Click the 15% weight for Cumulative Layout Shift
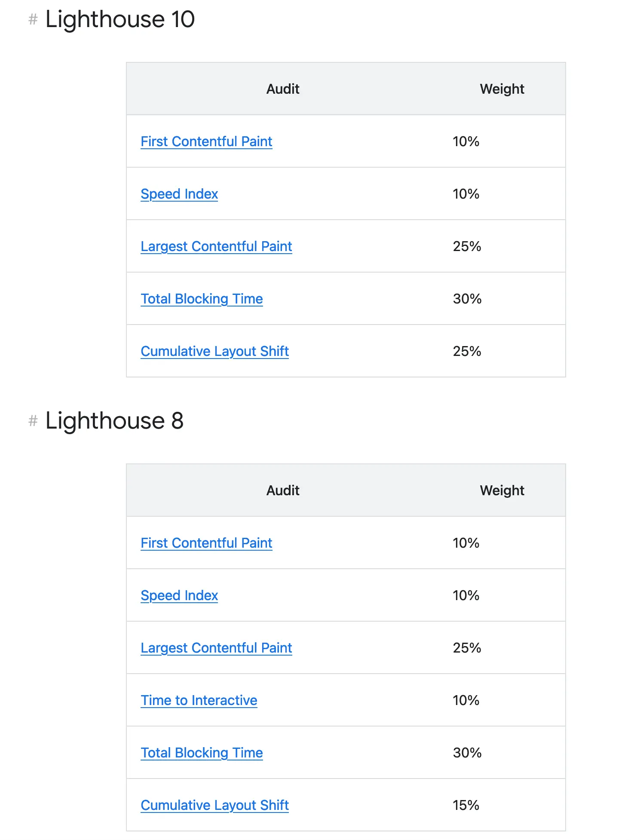This screenshot has width=631, height=840. (x=466, y=805)
